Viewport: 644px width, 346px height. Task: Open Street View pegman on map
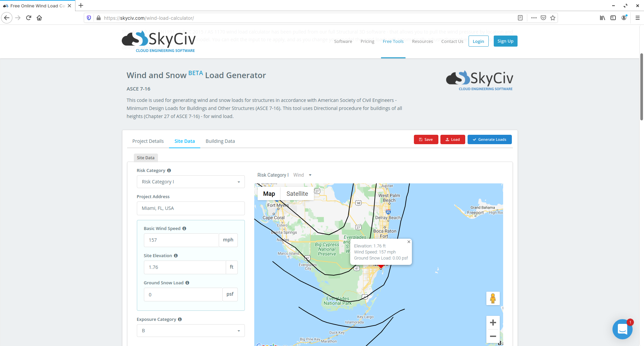[x=493, y=298]
